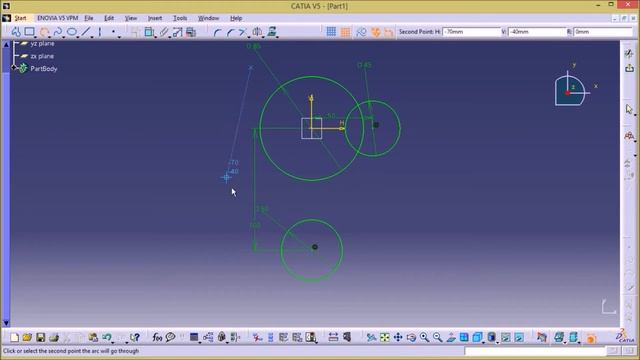Select the Rectangle sketch tool
Viewport: 640px width, 360px height.
coord(29,32)
